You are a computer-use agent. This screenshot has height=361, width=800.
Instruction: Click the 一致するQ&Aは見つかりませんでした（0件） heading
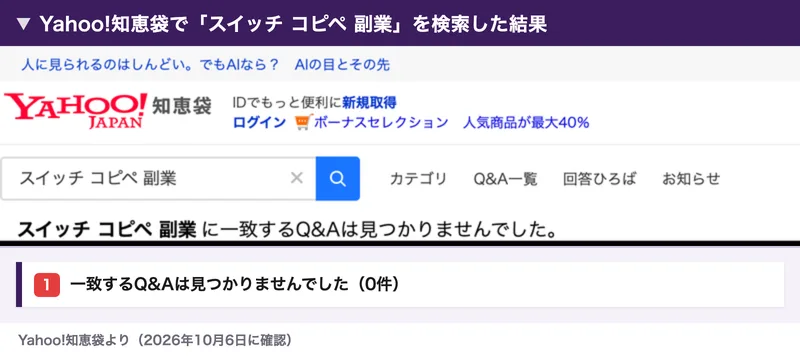(x=234, y=285)
